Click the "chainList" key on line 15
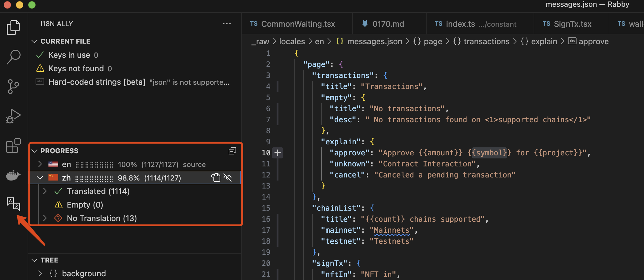Image resolution: width=644 pixels, height=280 pixels. pos(336,208)
